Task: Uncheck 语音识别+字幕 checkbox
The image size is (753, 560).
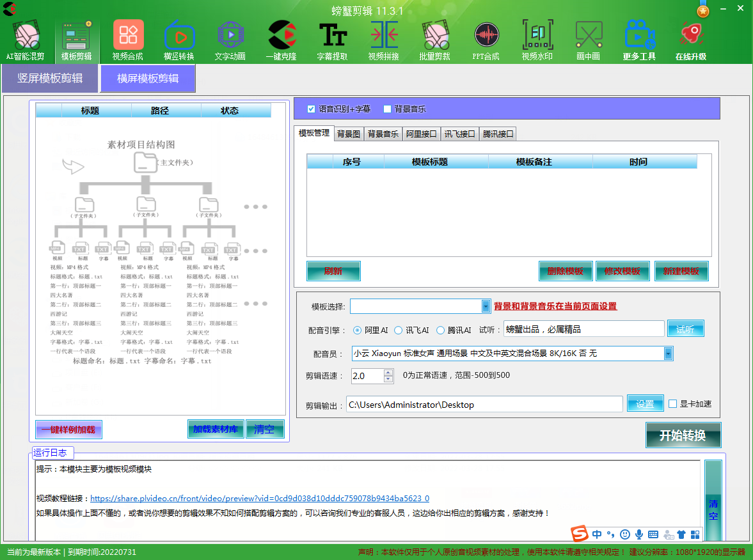Action: point(312,109)
